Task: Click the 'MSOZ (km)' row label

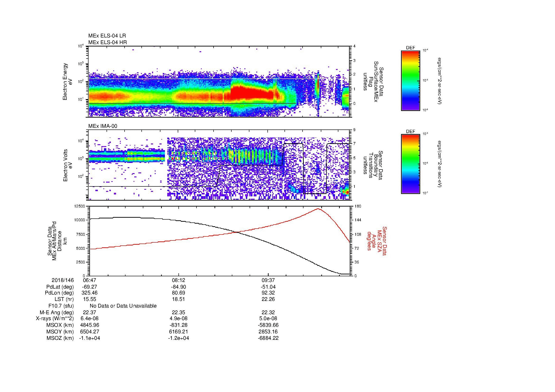Action: click(60, 338)
